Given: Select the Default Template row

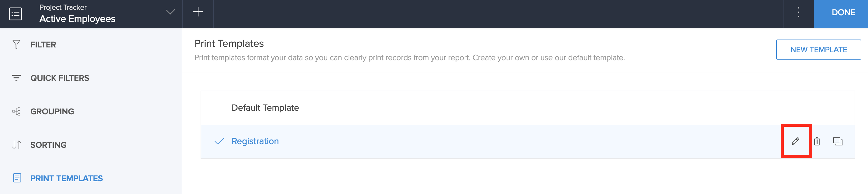Looking at the screenshot, I should point(528,108).
